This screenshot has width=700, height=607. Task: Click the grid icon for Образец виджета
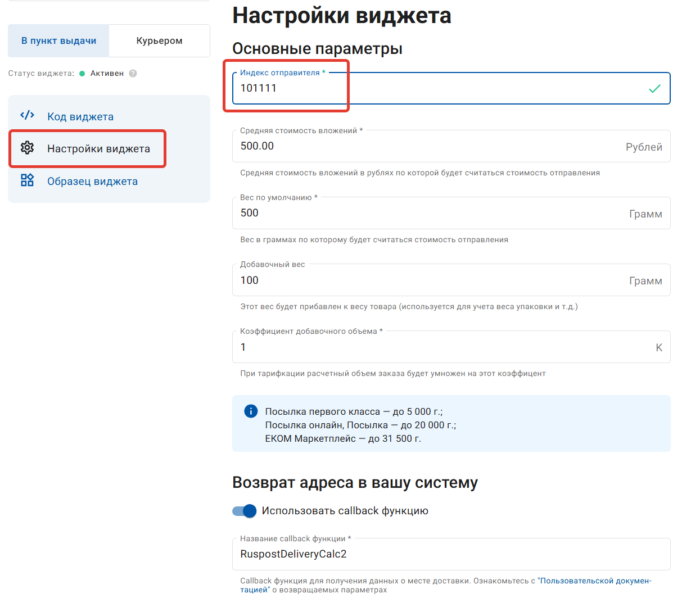(x=27, y=180)
